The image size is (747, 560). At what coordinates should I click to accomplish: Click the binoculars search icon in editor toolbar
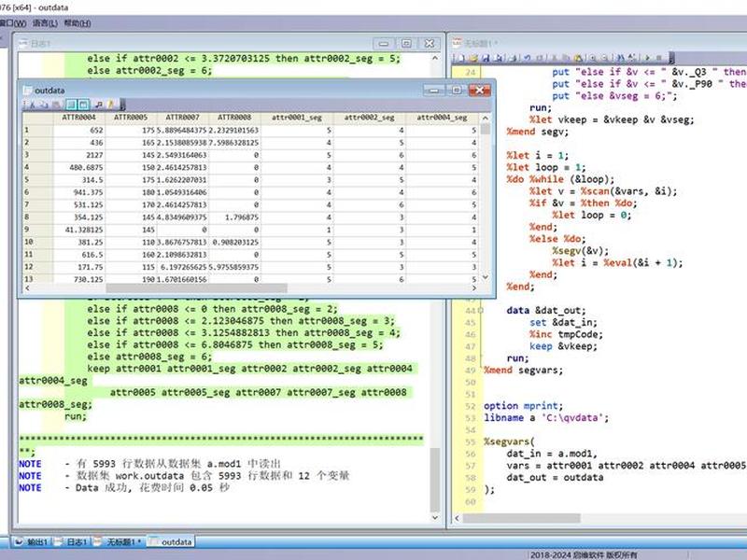coord(621,58)
